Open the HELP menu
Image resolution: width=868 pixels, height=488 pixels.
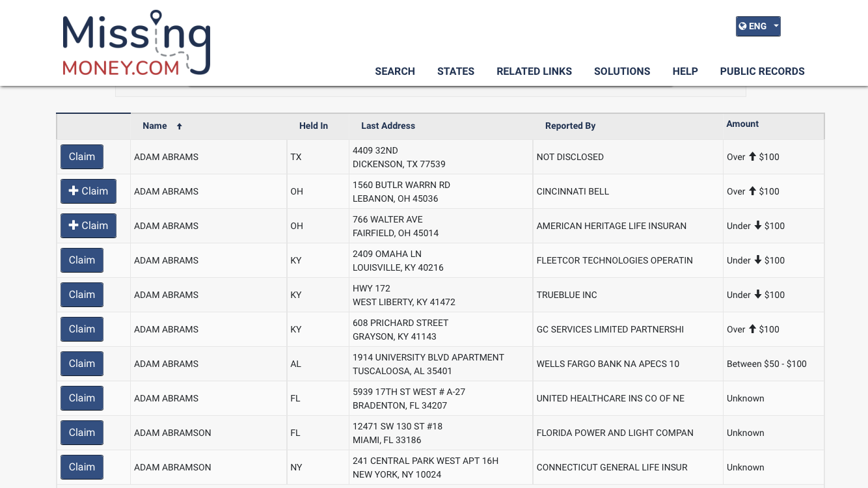tap(685, 72)
